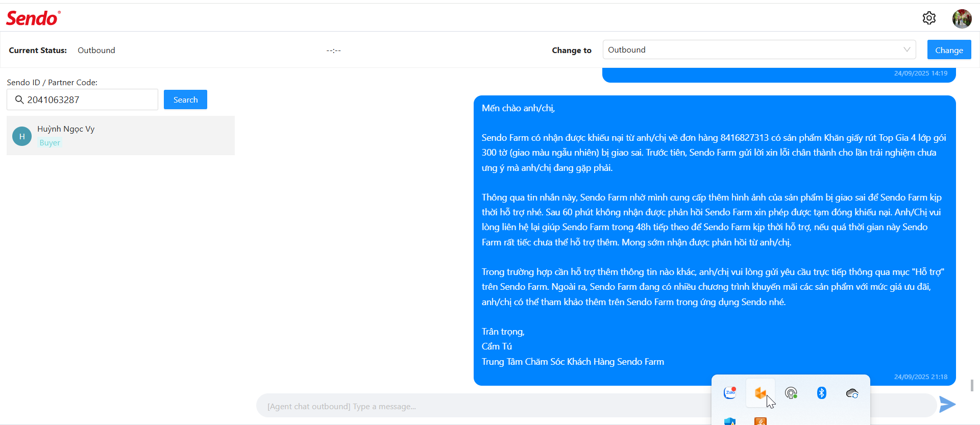Click the Current Status value Outbound
The height and width of the screenshot is (425, 980).
[x=96, y=50]
